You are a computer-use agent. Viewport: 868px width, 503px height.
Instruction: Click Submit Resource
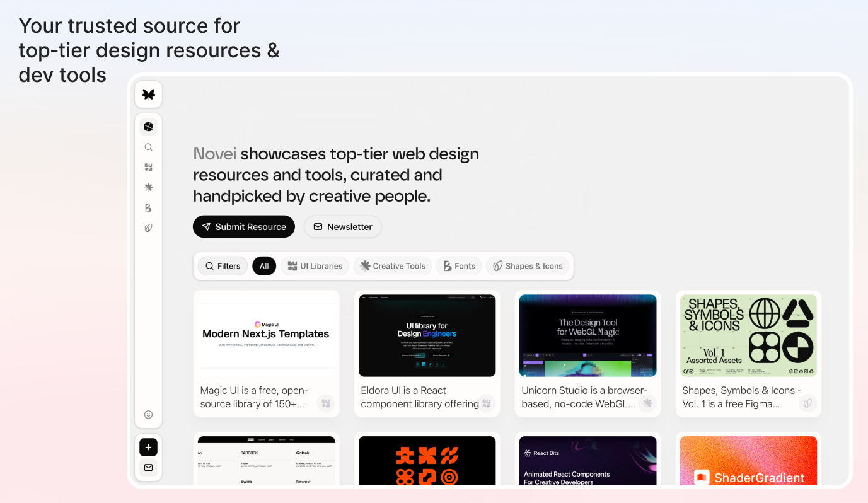coord(243,226)
